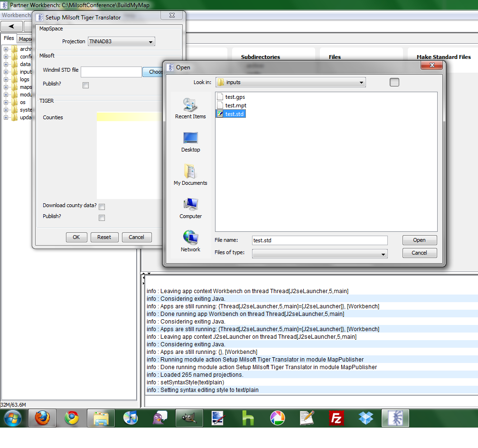Screen dimensions: 478x448
Task: Click log line 'Setting syntax editing style to text/plain'
Action: point(202,390)
